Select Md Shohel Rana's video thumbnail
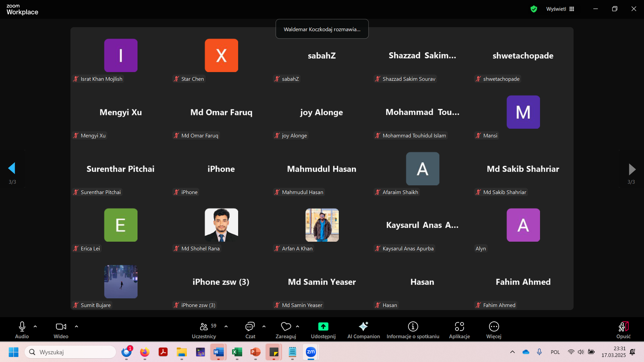 [x=221, y=225]
